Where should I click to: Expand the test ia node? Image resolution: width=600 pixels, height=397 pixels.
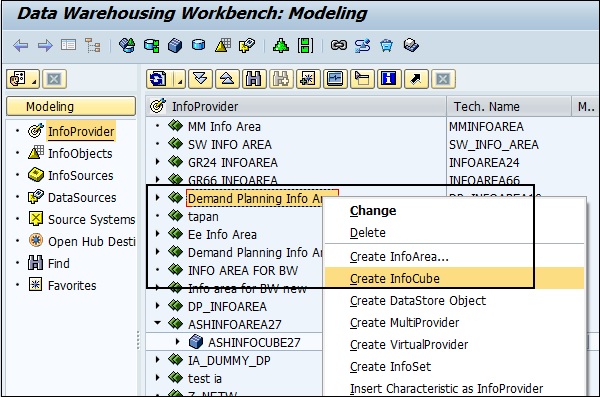[x=157, y=378]
